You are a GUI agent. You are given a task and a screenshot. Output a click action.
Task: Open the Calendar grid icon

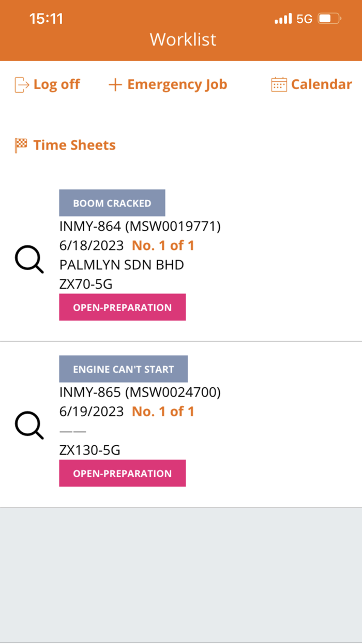pos(279,84)
